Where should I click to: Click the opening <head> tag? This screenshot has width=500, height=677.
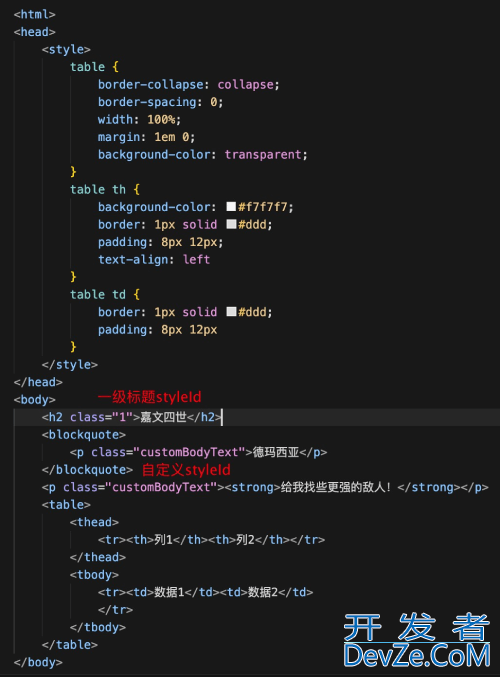click(x=35, y=32)
